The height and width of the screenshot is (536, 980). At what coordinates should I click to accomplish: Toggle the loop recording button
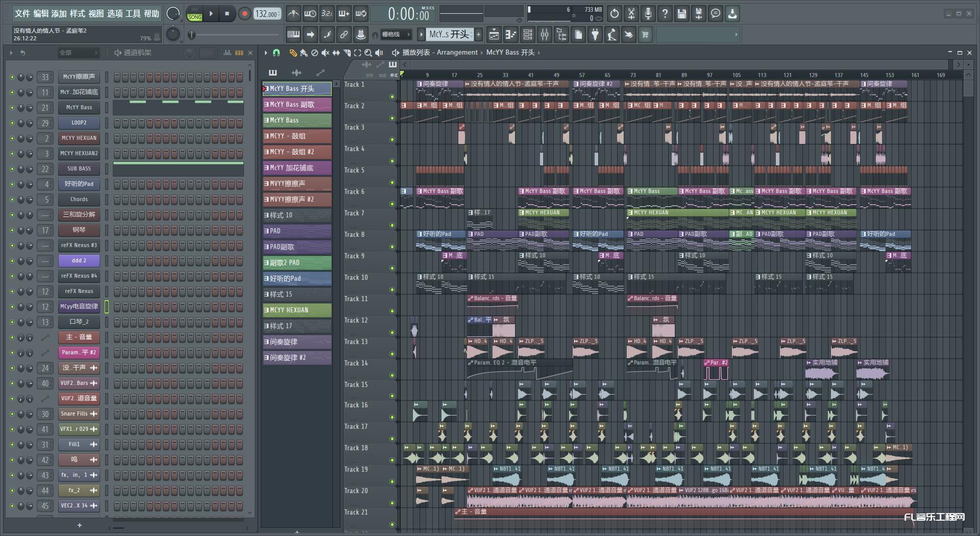click(361, 14)
